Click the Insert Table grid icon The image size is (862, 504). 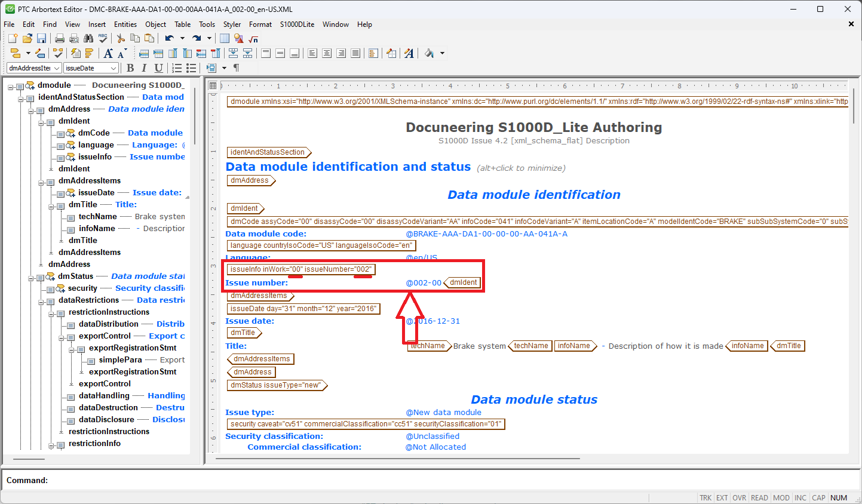[225, 38]
